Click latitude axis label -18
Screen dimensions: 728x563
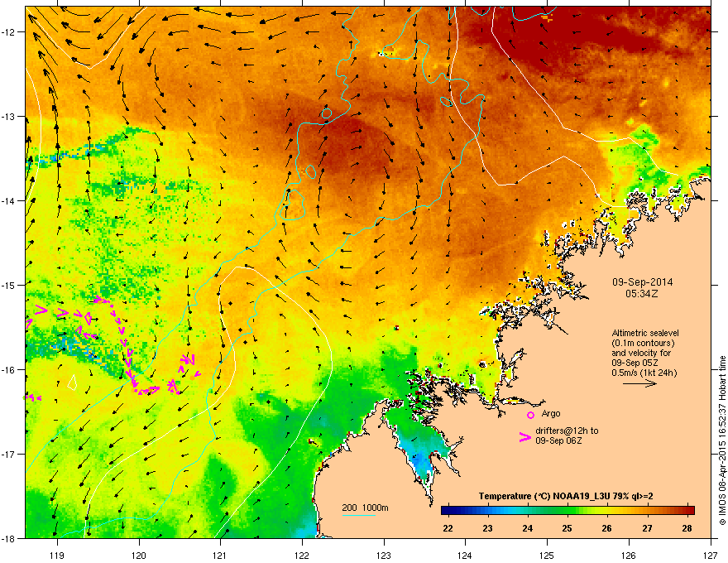pos(8,538)
